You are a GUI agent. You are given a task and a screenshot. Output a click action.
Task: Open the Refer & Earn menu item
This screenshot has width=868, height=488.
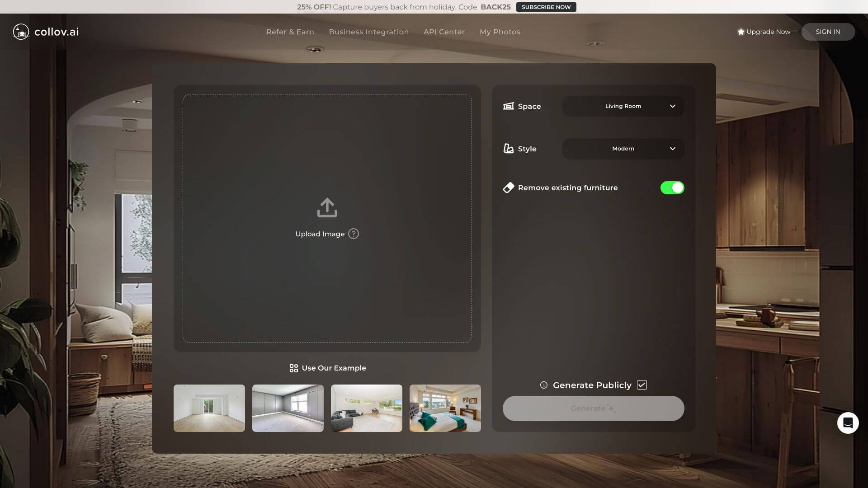290,32
